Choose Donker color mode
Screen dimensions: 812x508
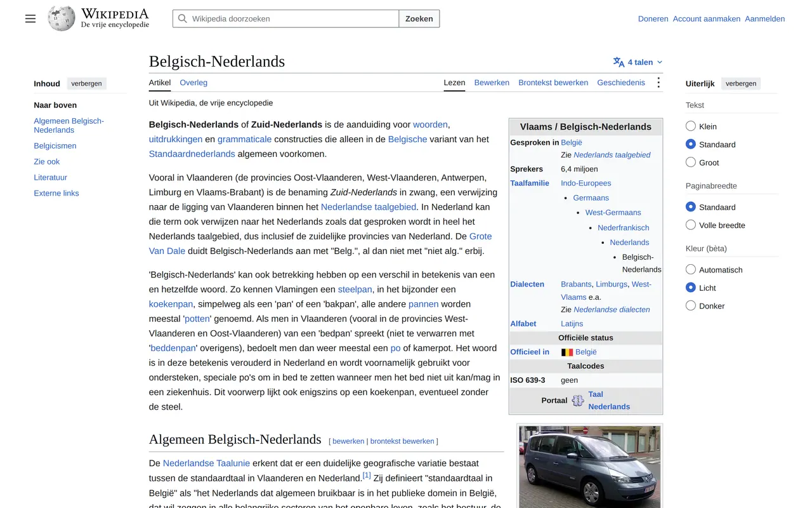(691, 305)
